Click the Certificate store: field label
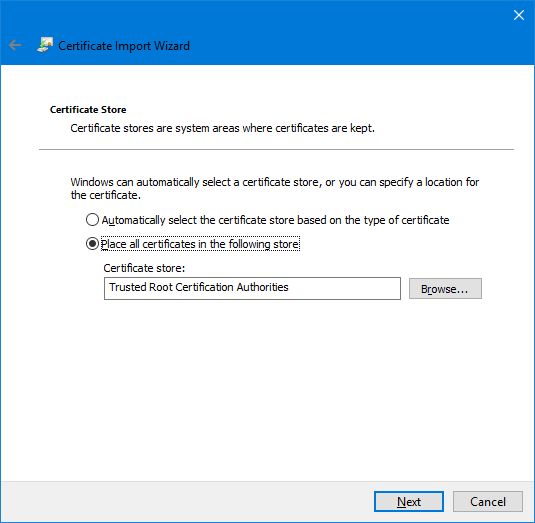 point(144,268)
